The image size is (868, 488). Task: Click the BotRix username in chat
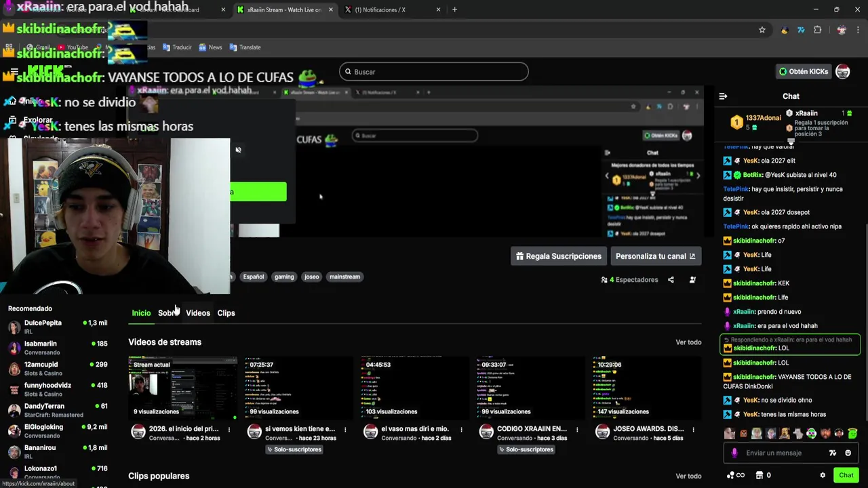(753, 175)
